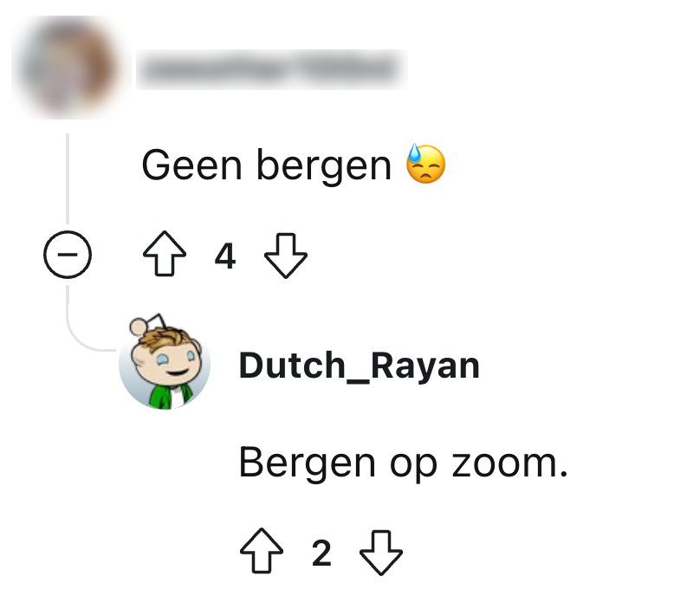This screenshot has height=596, width=700.
Task: Upvote the "Geen bergen" comment
Action: [x=165, y=254]
